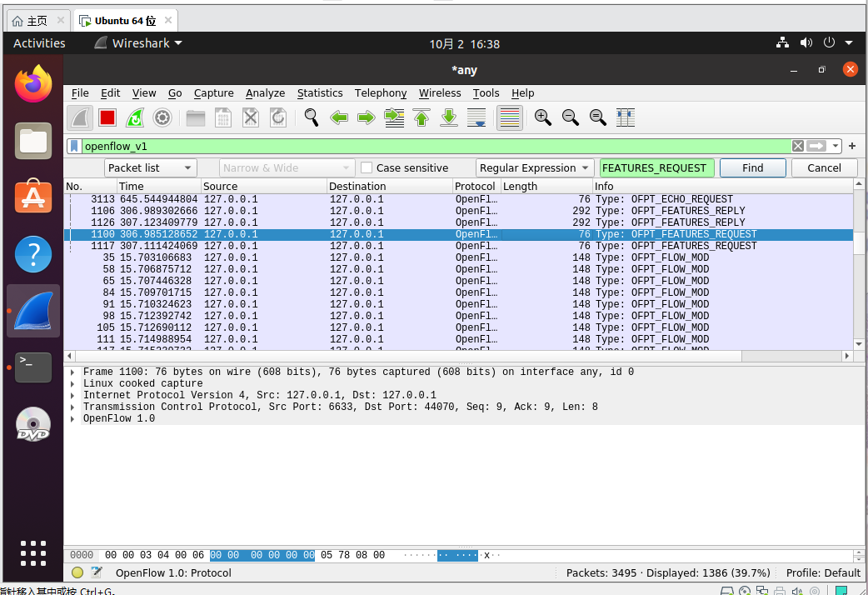Expand the Frame 1100 details

click(72, 372)
